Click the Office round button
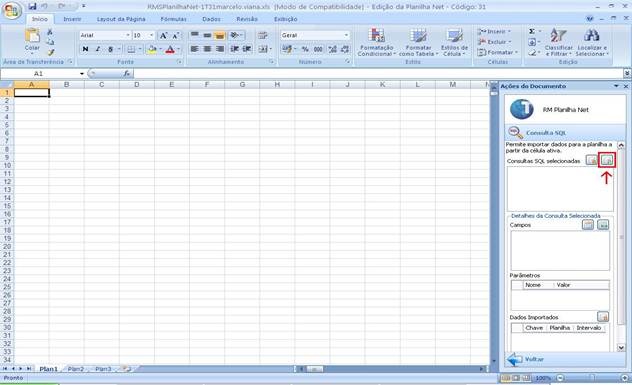Viewport: 632px width, 385px height. pos(12,10)
